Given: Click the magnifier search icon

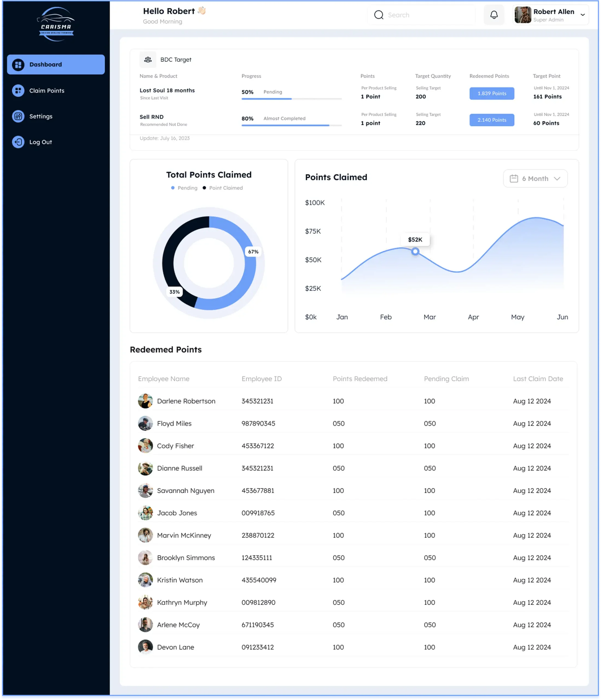Looking at the screenshot, I should 379,15.
